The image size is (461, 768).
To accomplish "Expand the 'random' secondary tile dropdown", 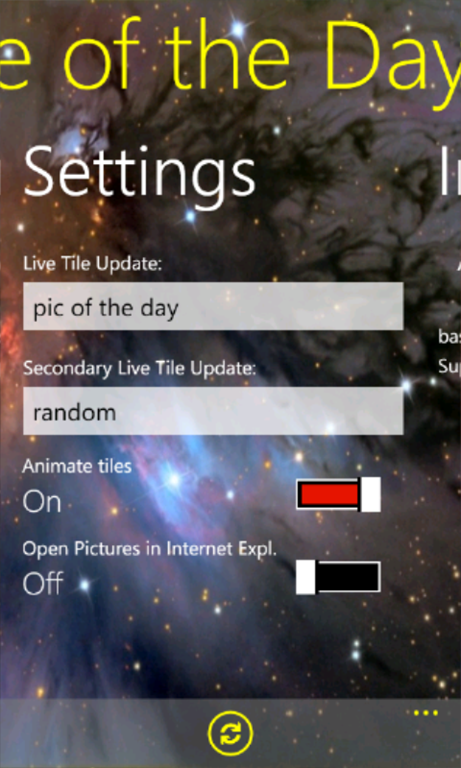I will coord(213,411).
